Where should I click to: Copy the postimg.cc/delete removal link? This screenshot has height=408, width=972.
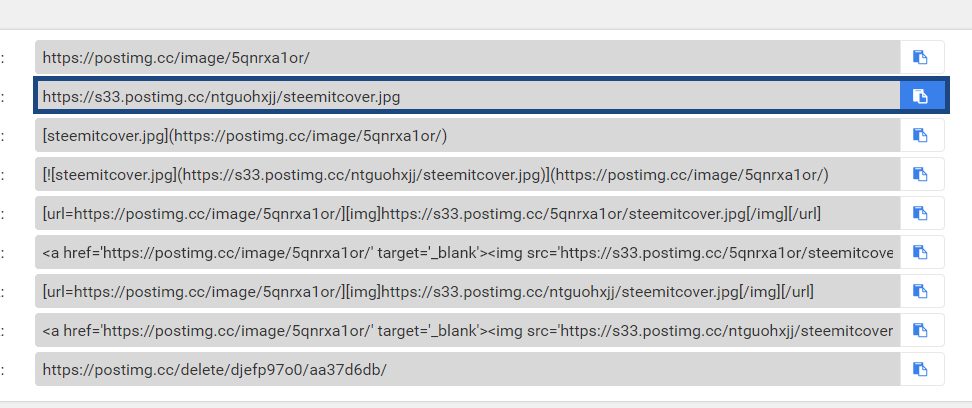tap(922, 369)
